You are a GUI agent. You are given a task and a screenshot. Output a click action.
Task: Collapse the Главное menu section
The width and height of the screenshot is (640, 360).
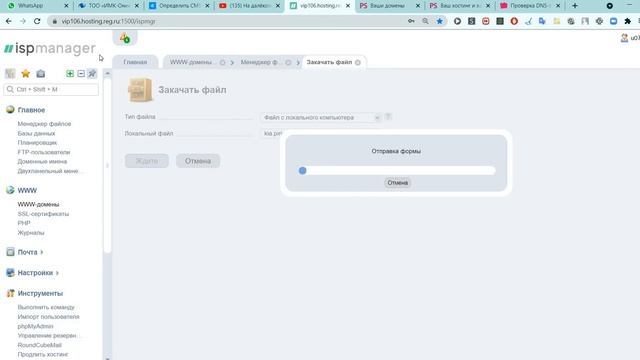31,110
